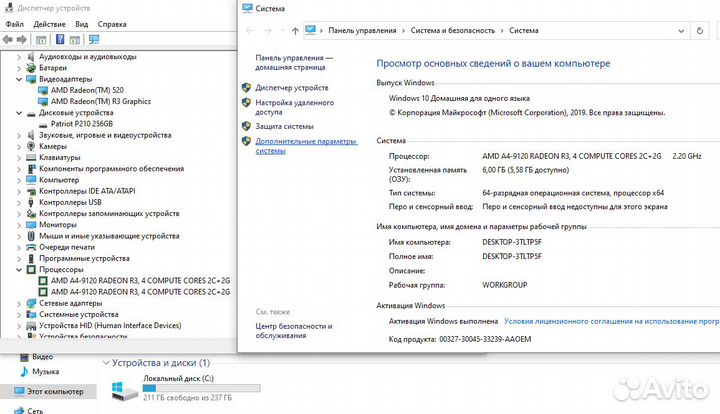Collapse the Процессоры node
The image size is (720, 414).
click(19, 270)
